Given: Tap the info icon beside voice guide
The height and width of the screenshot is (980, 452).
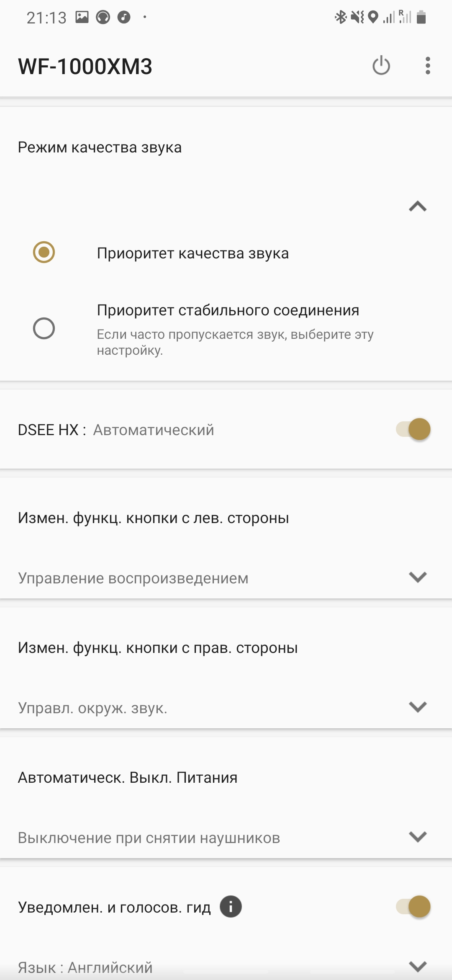Looking at the screenshot, I should click(x=231, y=907).
